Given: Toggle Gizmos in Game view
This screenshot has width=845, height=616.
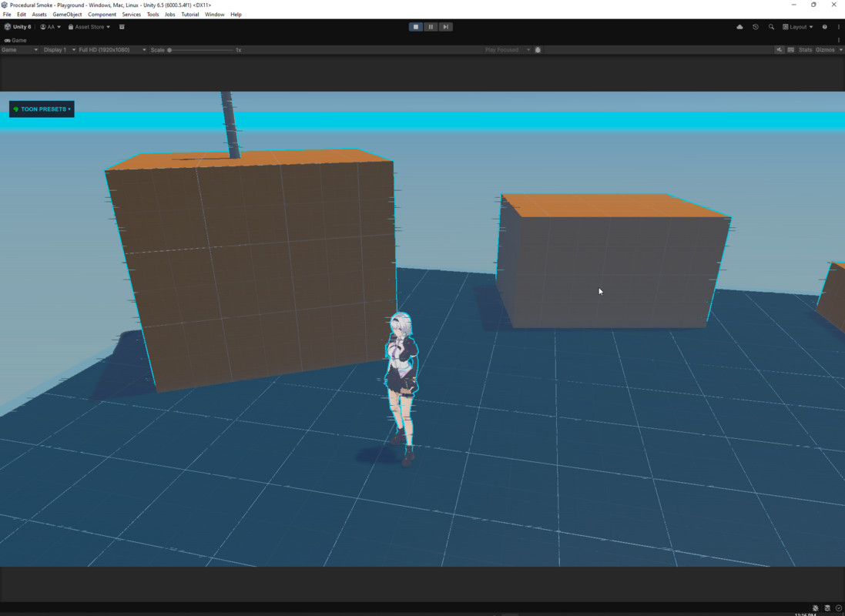Looking at the screenshot, I should tap(825, 50).
